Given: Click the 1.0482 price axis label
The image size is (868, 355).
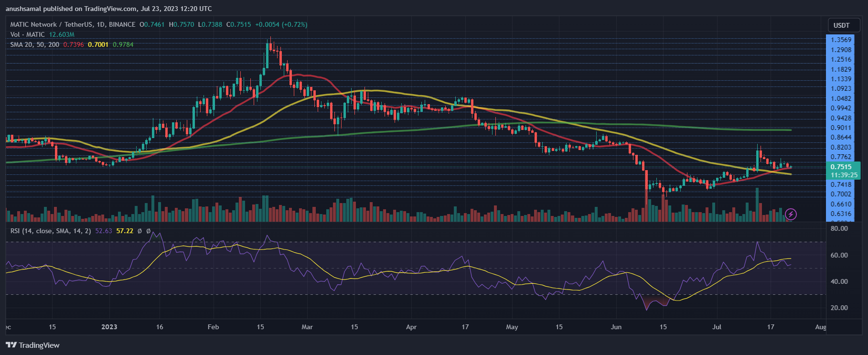Looking at the screenshot, I should [x=841, y=98].
